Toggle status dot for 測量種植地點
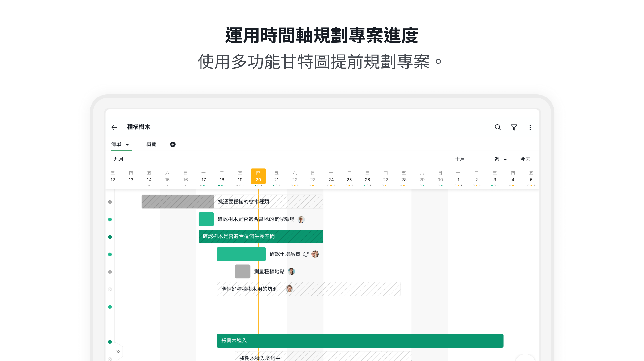 point(110,272)
